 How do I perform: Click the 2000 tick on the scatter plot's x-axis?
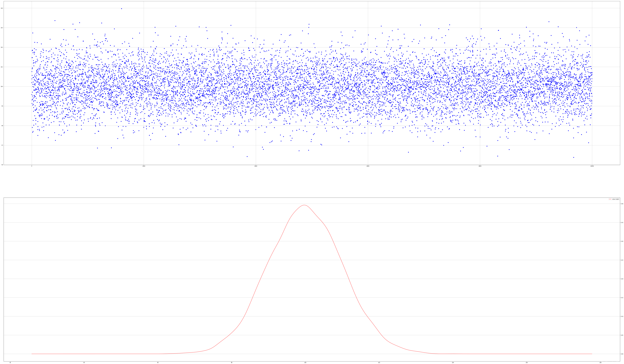(x=144, y=166)
